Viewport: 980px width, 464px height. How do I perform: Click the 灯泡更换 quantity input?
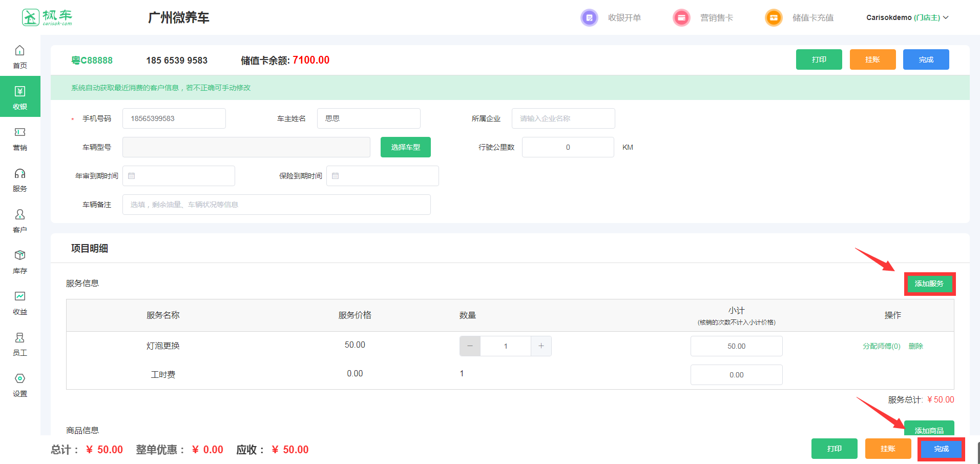506,346
